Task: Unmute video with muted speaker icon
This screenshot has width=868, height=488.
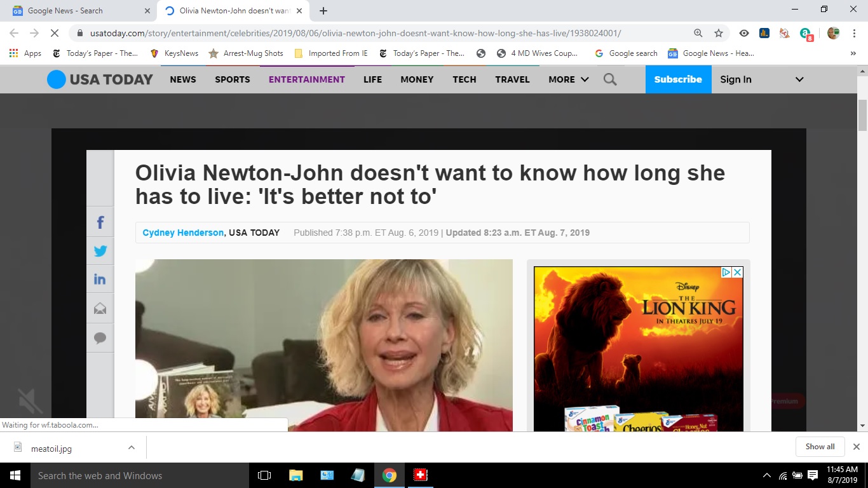Action: pos(29,402)
